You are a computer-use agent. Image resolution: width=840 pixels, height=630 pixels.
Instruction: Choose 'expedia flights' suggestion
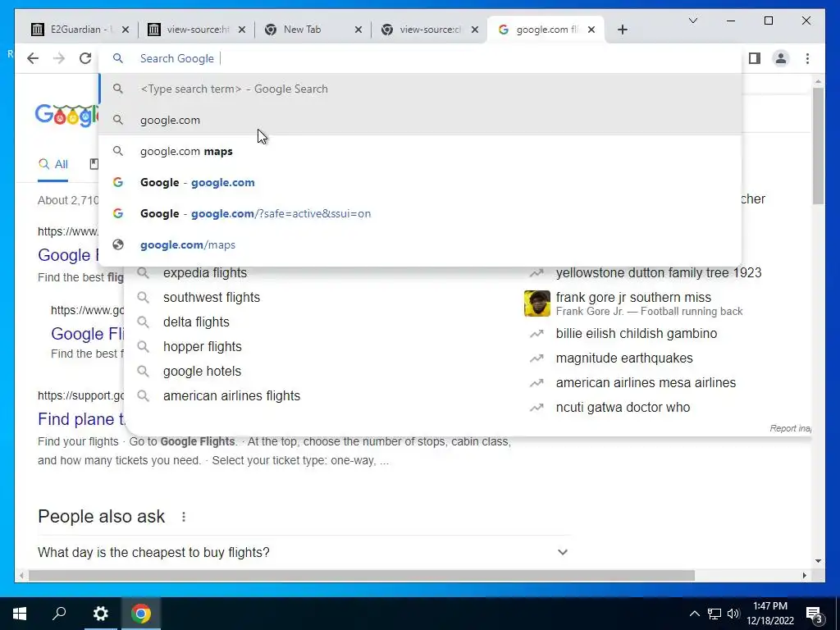pos(205,272)
